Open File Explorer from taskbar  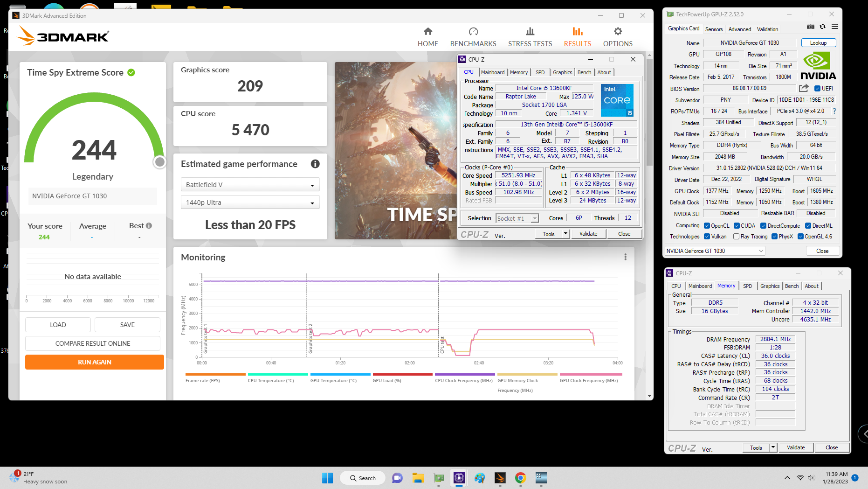tap(418, 478)
